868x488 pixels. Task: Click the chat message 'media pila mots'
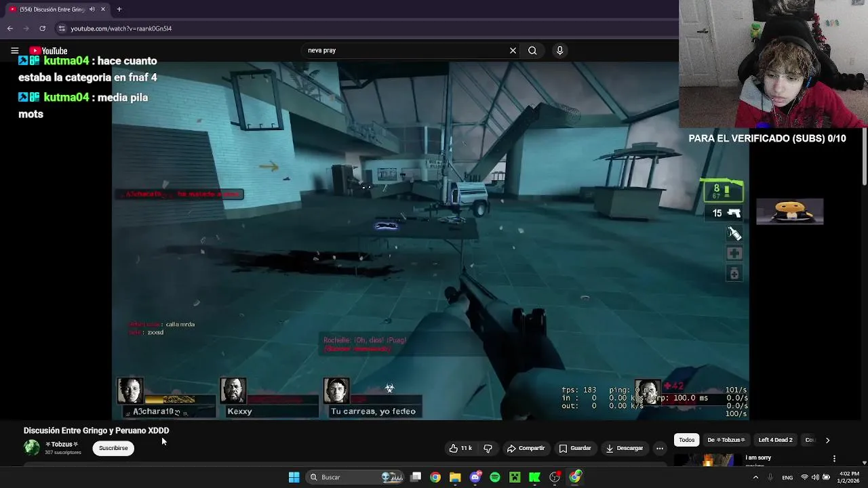83,106
